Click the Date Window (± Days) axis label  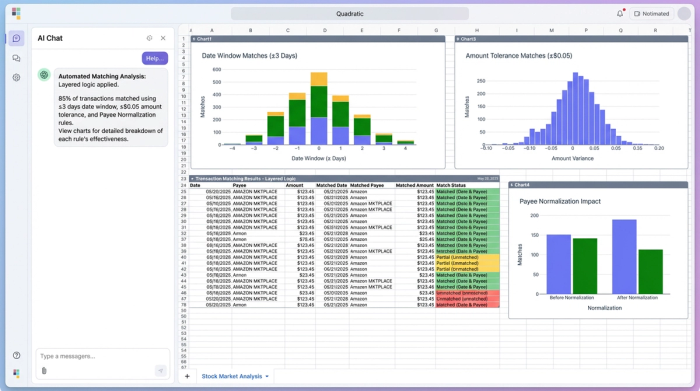pyautogui.click(x=319, y=158)
